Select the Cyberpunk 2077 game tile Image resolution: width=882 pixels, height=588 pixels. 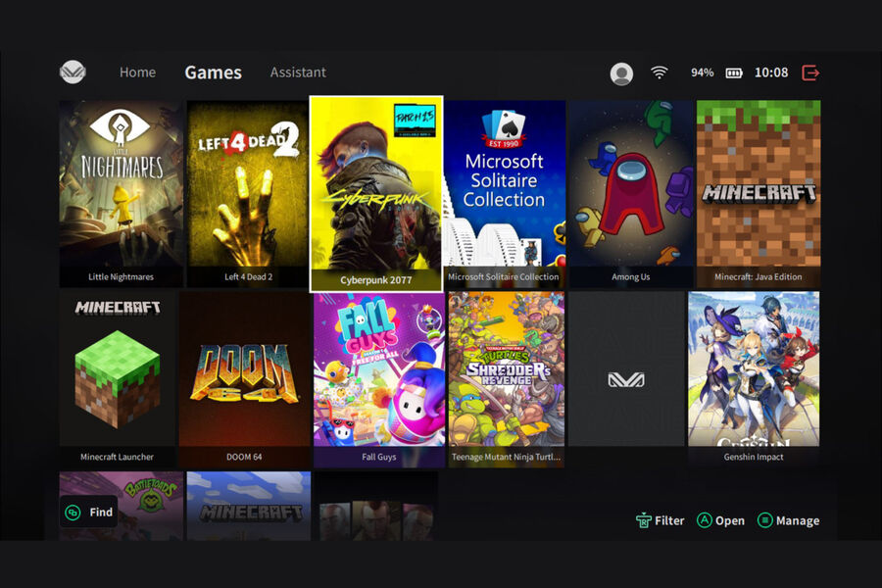pyautogui.click(x=376, y=193)
